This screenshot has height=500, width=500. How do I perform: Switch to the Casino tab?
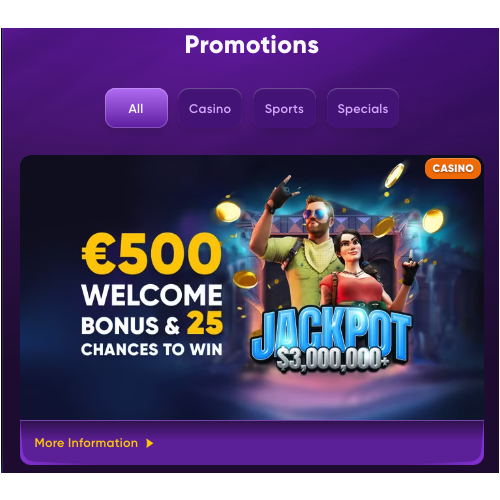tap(210, 108)
